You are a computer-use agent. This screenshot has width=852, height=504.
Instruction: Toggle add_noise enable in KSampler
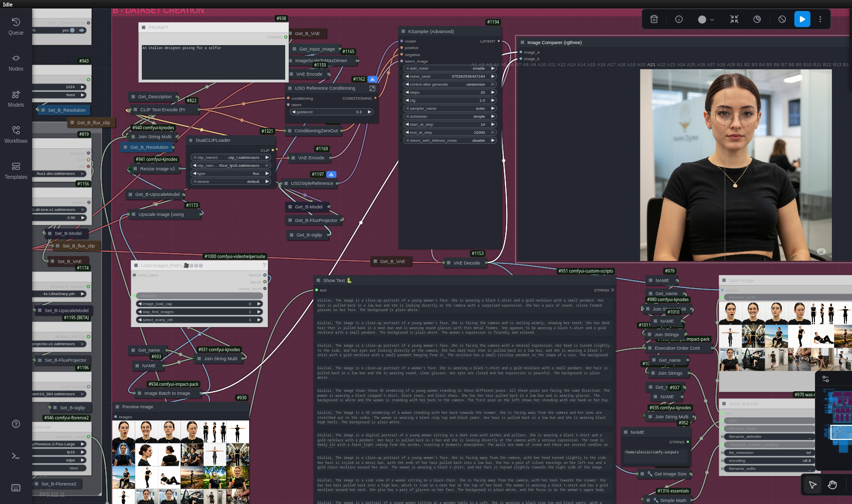pyautogui.click(x=450, y=69)
